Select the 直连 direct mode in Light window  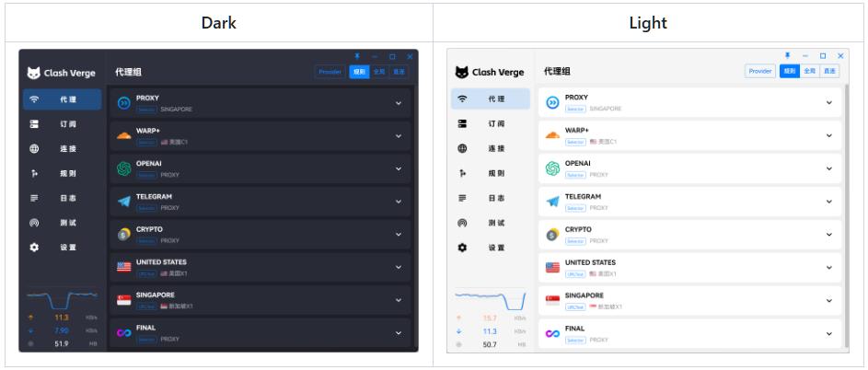tap(829, 71)
